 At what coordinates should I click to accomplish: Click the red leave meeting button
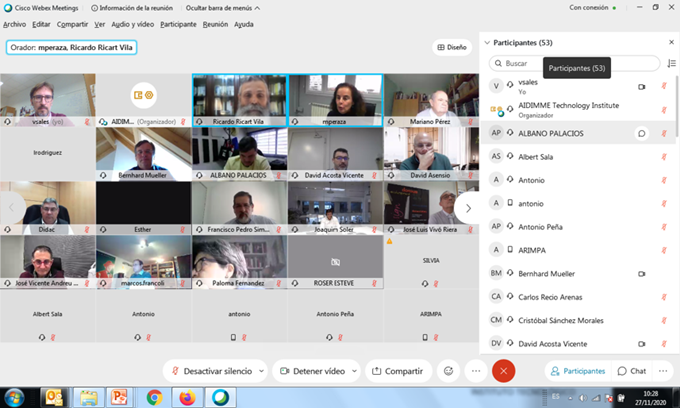[x=504, y=371]
